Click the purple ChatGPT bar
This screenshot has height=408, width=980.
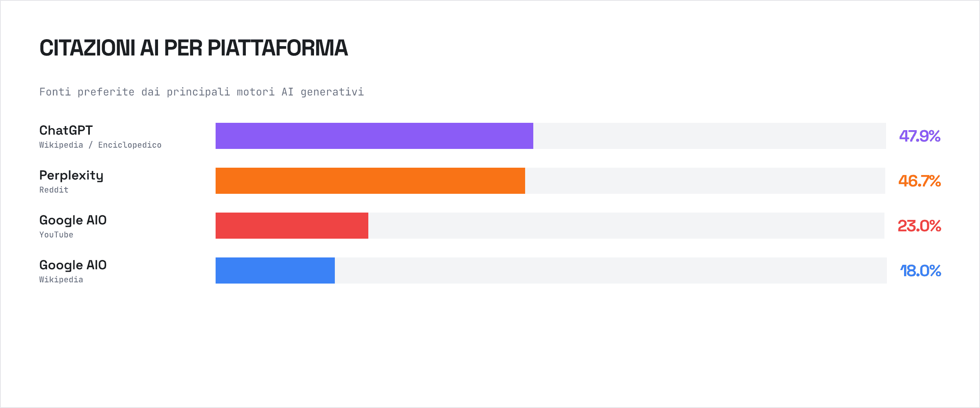374,136
